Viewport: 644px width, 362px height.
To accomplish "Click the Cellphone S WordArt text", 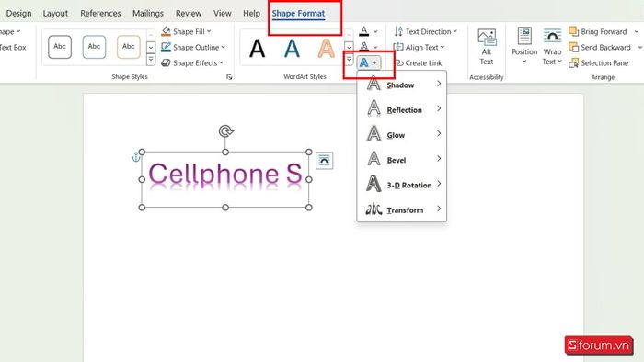I will [x=225, y=174].
